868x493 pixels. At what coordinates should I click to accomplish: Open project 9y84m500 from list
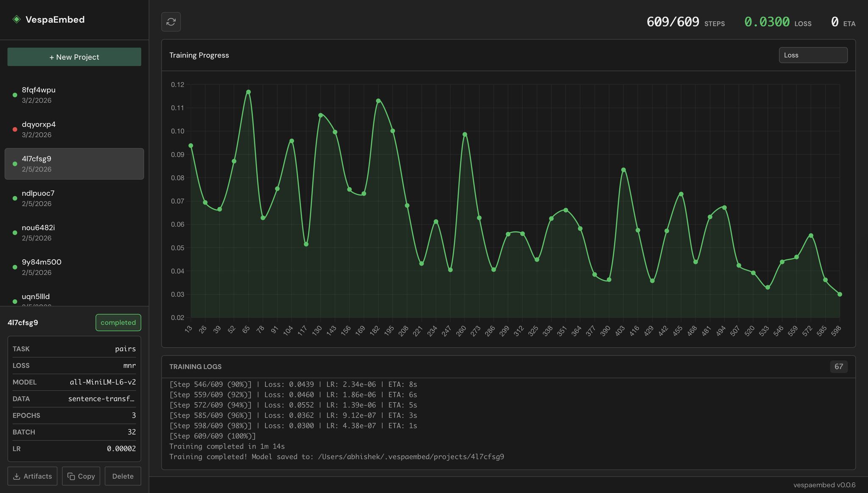tap(74, 267)
